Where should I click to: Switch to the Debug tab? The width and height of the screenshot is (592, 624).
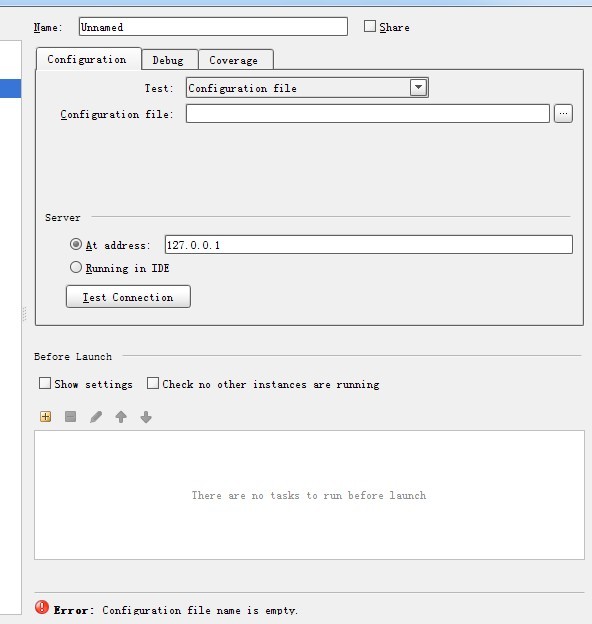[x=169, y=60]
